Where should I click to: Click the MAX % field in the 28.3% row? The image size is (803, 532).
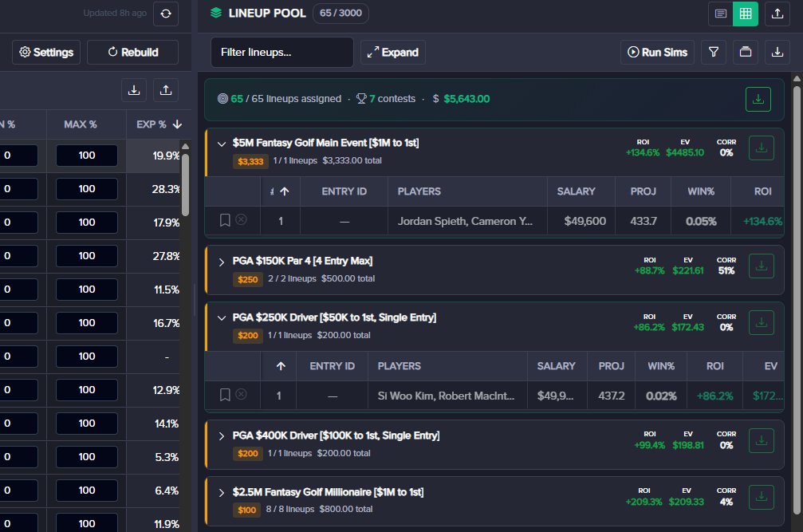pyautogui.click(x=87, y=189)
